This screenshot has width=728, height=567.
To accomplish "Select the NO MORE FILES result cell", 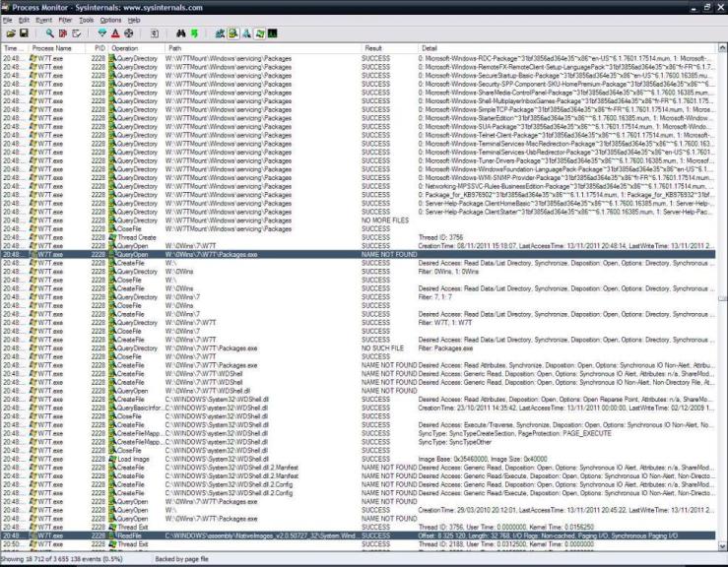I will point(385,220).
